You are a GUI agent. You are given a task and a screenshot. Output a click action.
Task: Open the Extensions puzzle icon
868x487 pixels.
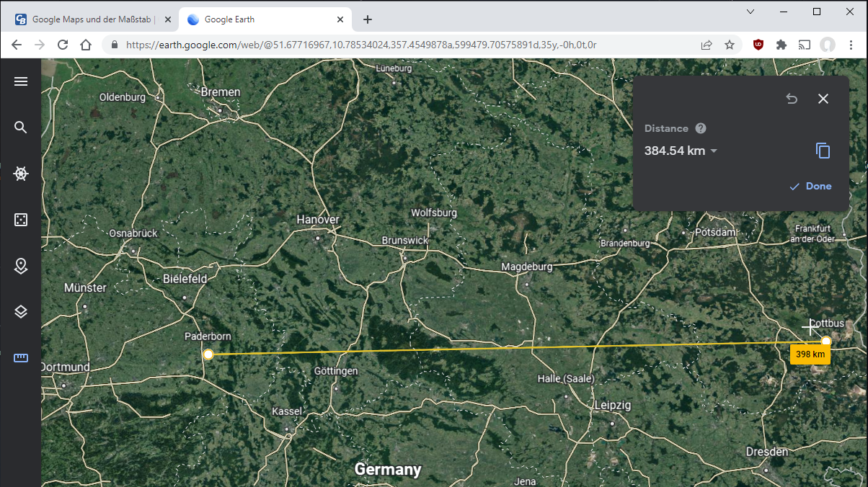pyautogui.click(x=781, y=45)
